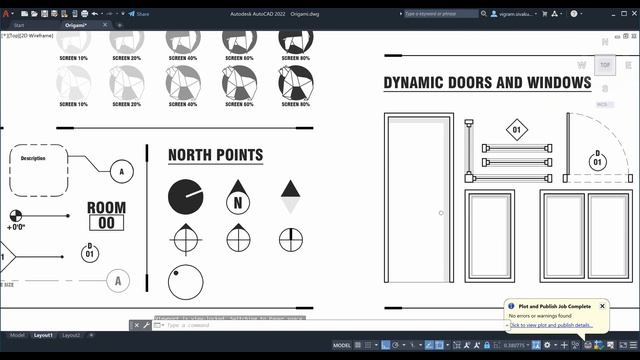The height and width of the screenshot is (360, 640).
Task: Close the command line with the X icon
Action: tap(137, 325)
